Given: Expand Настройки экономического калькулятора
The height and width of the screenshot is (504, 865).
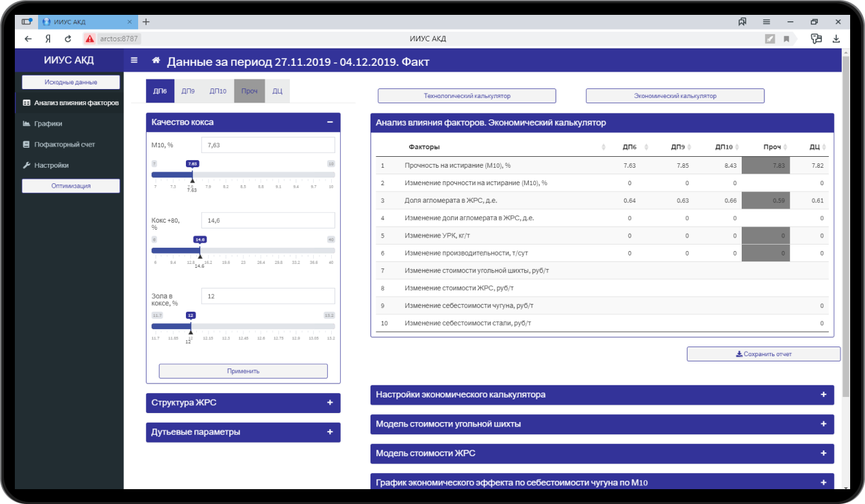Looking at the screenshot, I should [x=824, y=394].
